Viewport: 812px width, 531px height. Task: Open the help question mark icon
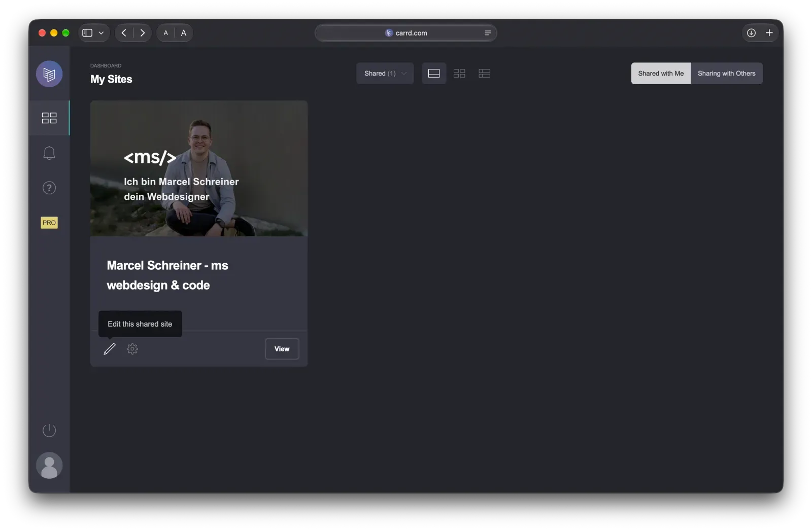click(49, 188)
